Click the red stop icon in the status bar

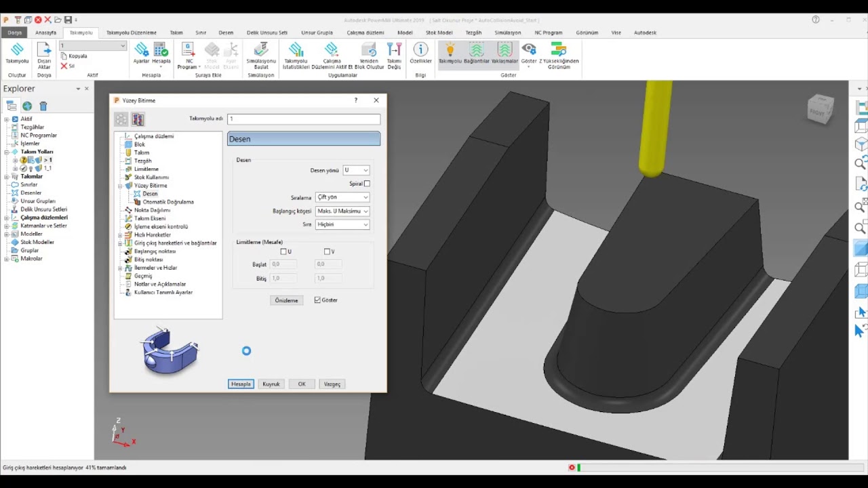point(572,468)
